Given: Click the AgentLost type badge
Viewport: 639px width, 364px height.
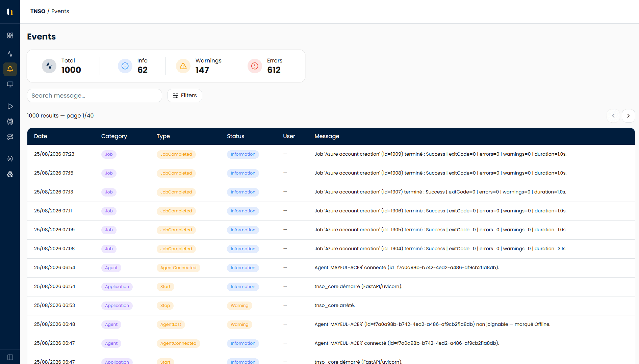Looking at the screenshot, I should [171, 324].
